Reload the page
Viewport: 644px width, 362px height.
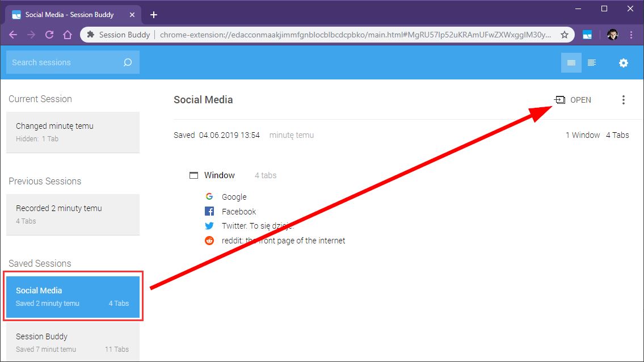point(49,35)
